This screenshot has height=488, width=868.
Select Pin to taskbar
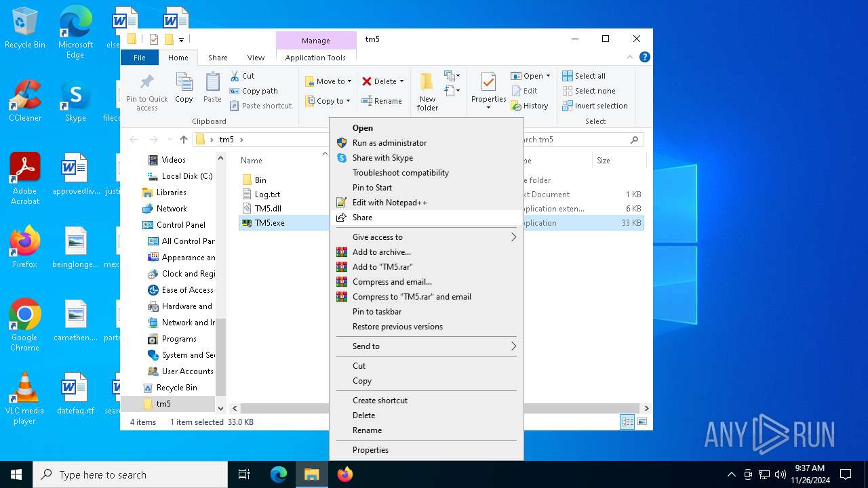(x=426, y=312)
